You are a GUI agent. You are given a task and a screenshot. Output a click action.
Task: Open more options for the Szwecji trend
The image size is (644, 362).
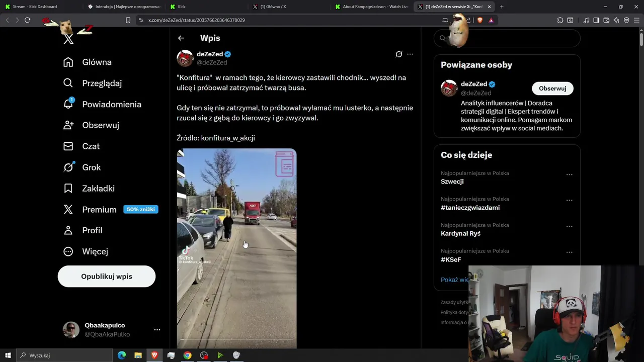tap(570, 174)
